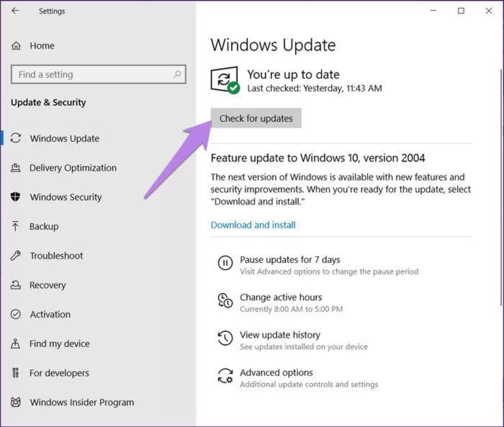Click the Change active hours clock icon
Viewport: 504px width, 427px height.
click(225, 301)
